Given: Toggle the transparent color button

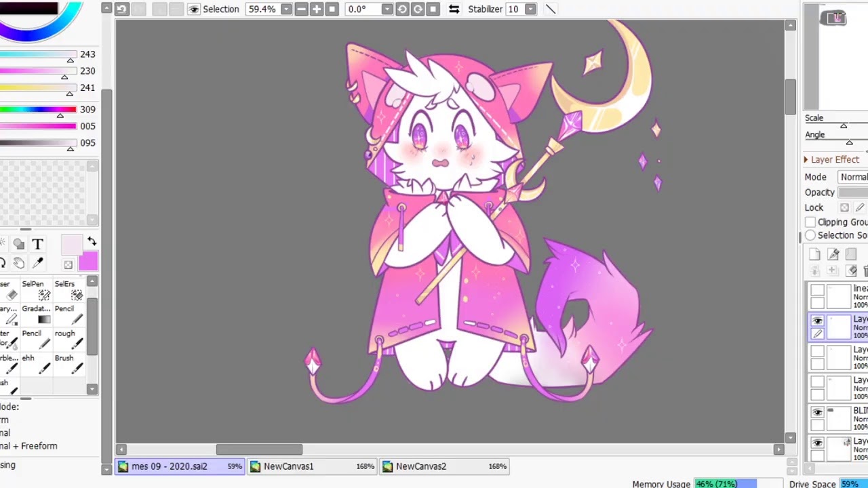Looking at the screenshot, I should (68, 264).
